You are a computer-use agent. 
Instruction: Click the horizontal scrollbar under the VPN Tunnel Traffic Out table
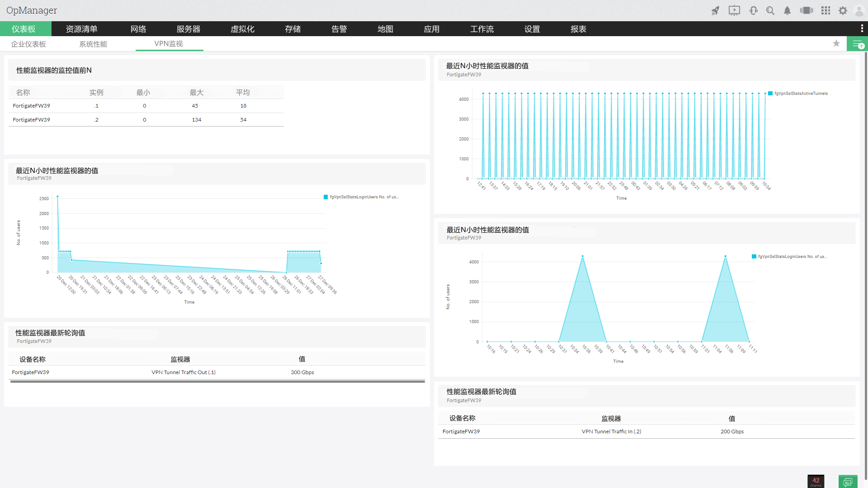(x=217, y=381)
